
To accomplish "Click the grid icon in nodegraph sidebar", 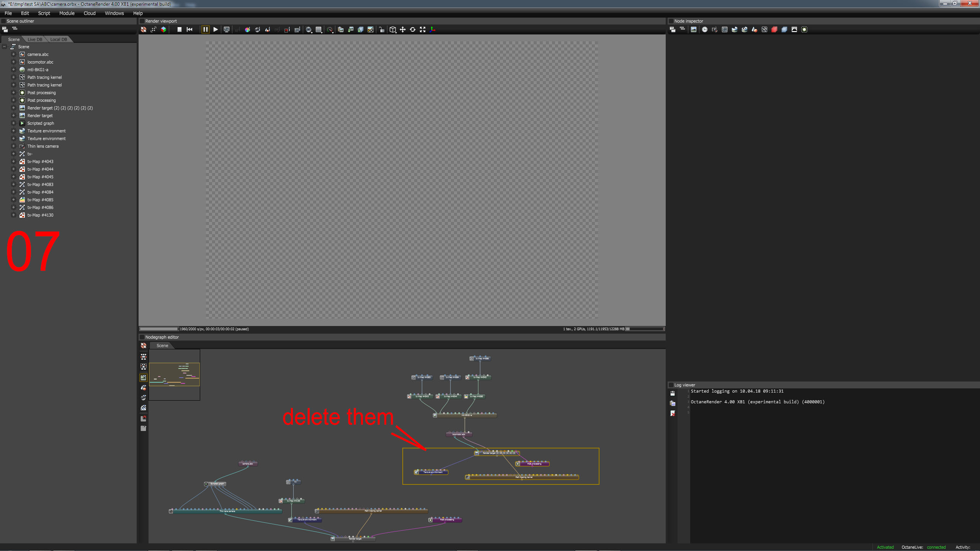I will [x=144, y=429].
